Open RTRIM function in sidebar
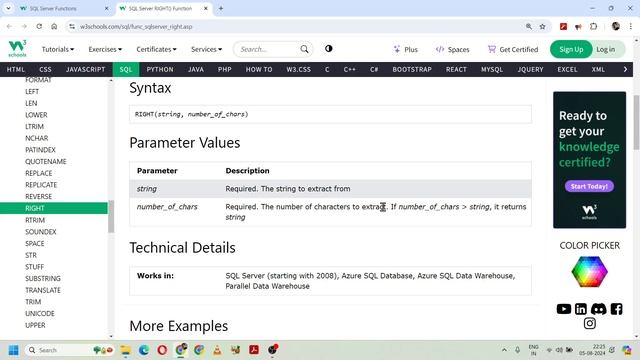The width and height of the screenshot is (640, 360). coord(35,220)
